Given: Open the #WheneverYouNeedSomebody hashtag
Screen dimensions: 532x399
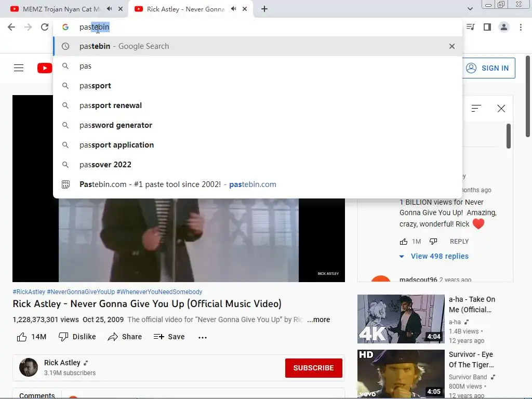Looking at the screenshot, I should tap(159, 292).
